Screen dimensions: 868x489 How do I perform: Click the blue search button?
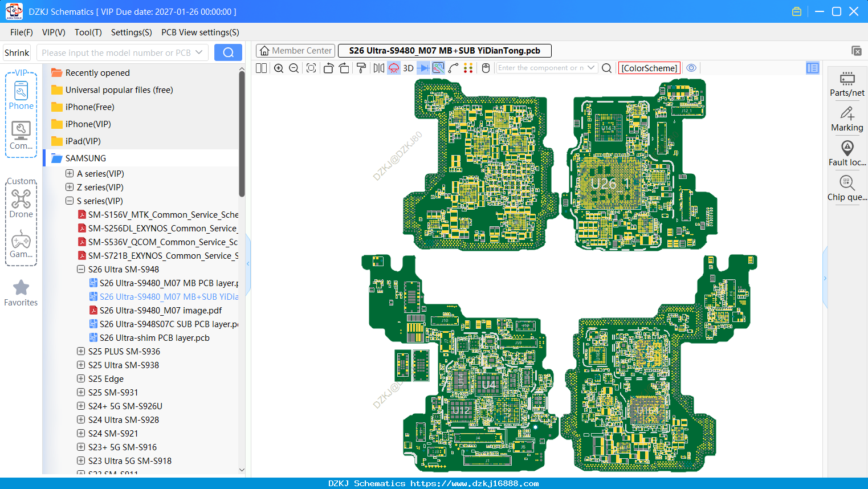[228, 52]
